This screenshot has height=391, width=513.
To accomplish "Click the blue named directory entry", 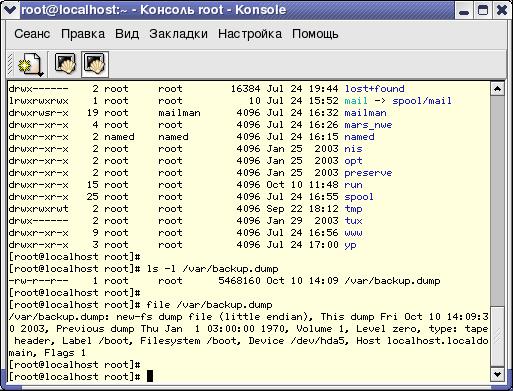I will pyautogui.click(x=359, y=137).
